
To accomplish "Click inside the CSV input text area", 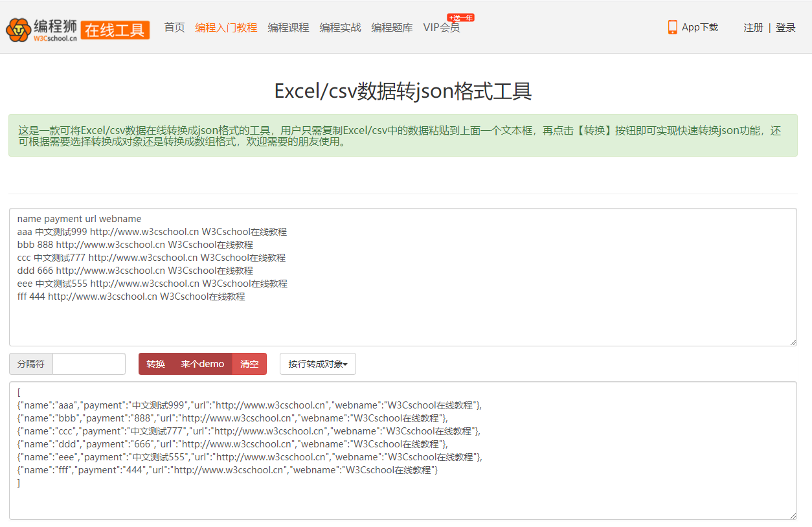I will 403,277.
